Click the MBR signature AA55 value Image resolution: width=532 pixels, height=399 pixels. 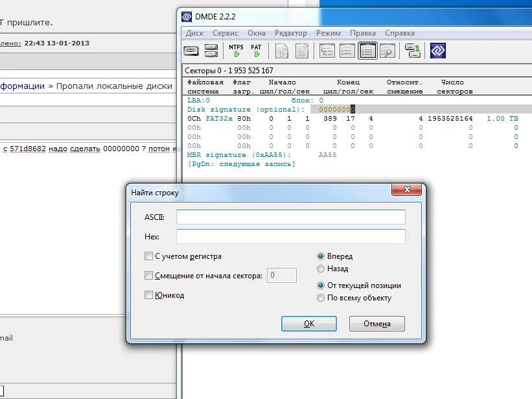pos(327,155)
